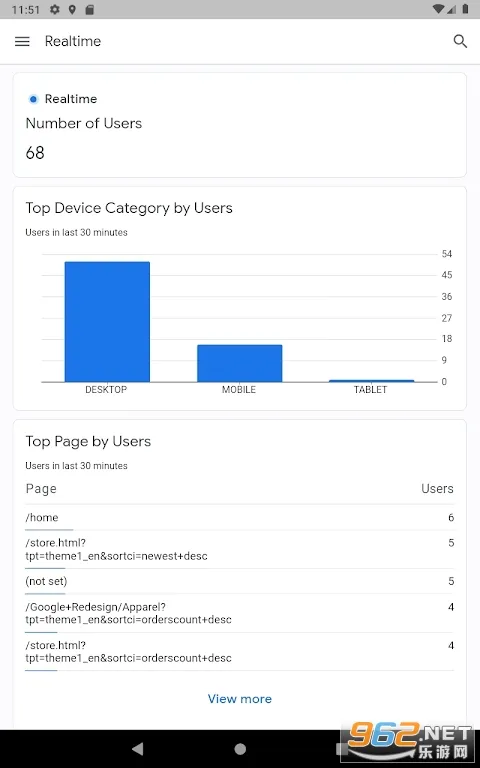This screenshot has height=768, width=480.
Task: Open the hamburger navigation menu
Action: [x=22, y=42]
